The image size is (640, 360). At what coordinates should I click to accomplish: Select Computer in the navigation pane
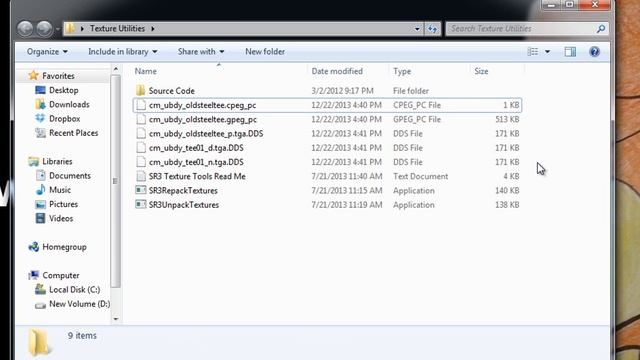(61, 276)
